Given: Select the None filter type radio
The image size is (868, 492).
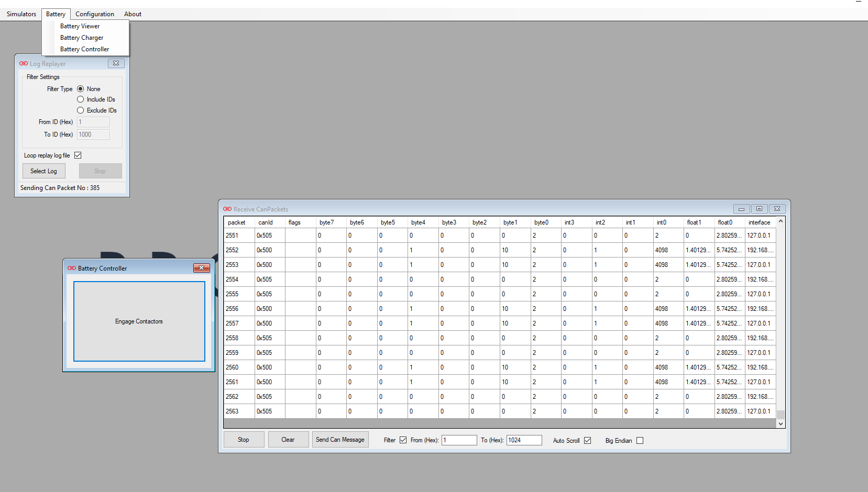Looking at the screenshot, I should click(81, 89).
